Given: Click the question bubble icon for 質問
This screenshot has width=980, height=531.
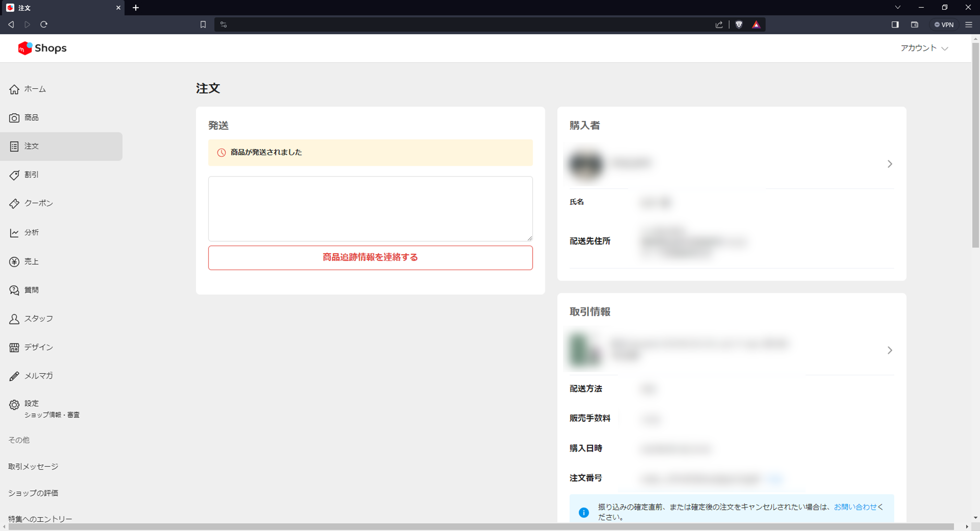Looking at the screenshot, I should coord(14,290).
